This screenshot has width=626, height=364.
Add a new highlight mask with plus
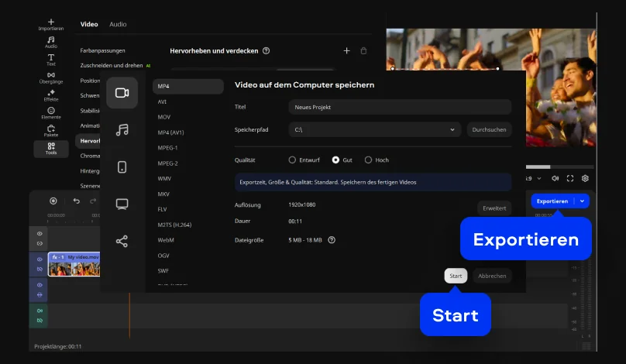346,50
